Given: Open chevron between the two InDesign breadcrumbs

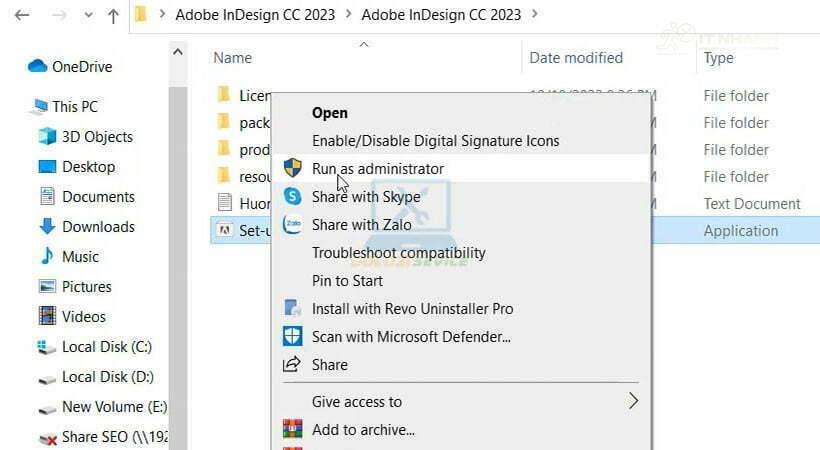Looking at the screenshot, I should pos(348,15).
